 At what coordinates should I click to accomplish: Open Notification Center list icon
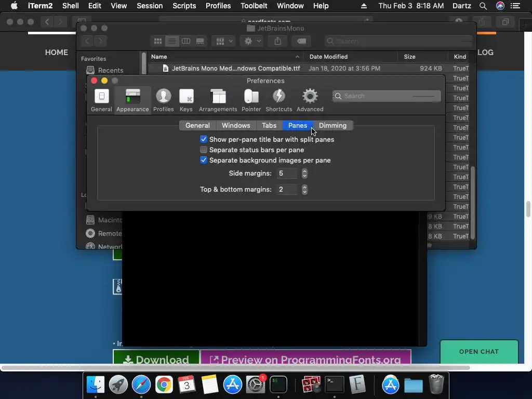coord(515,6)
